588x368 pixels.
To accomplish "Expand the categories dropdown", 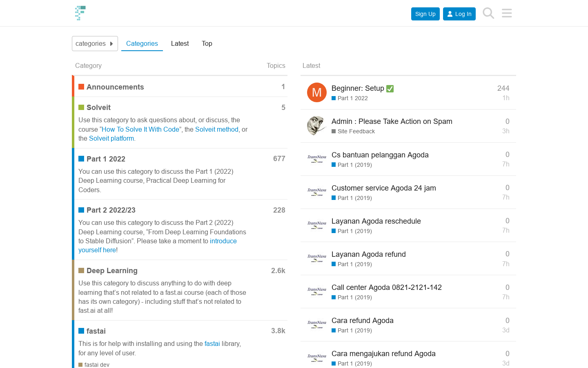I will coord(95,43).
